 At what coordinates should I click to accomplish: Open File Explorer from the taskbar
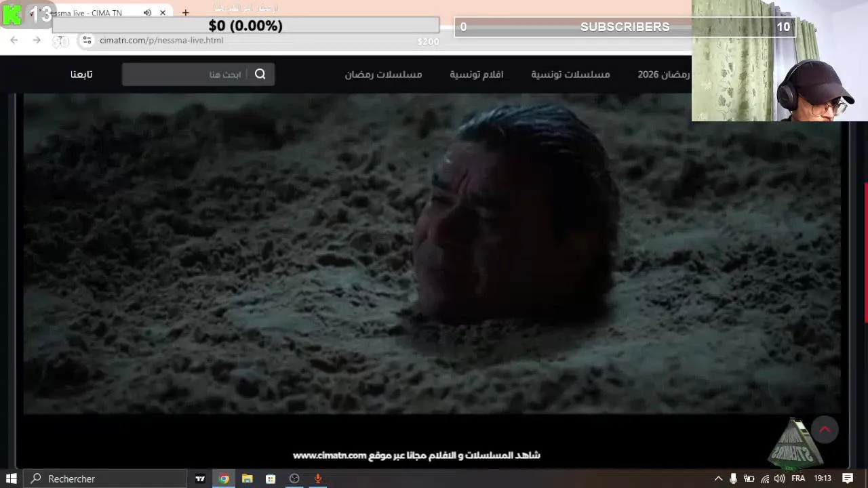click(248, 479)
